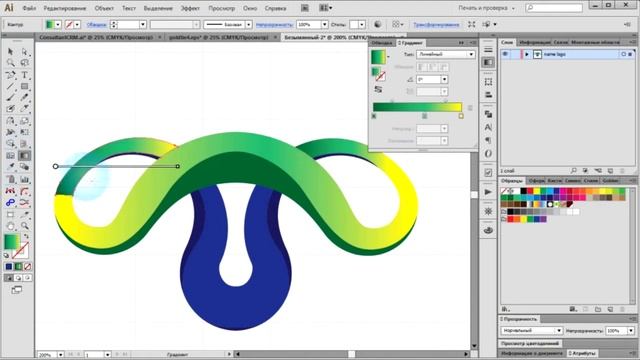Toggle lock on name logo layer
The width and height of the screenshot is (640, 360).
[515, 54]
